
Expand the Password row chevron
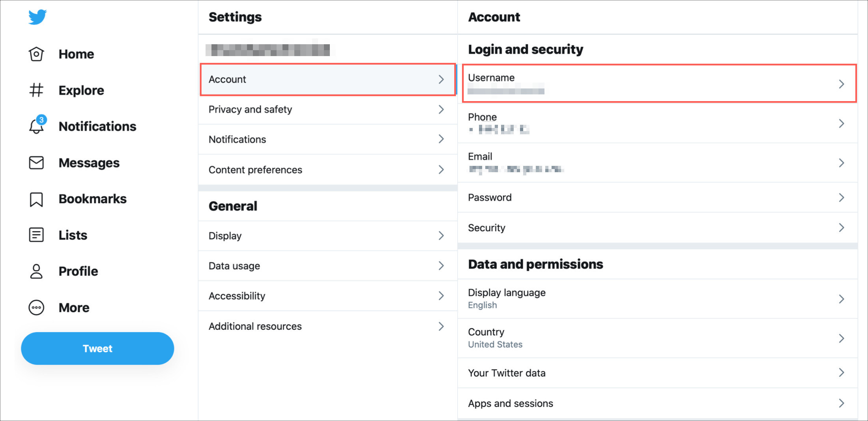(841, 197)
